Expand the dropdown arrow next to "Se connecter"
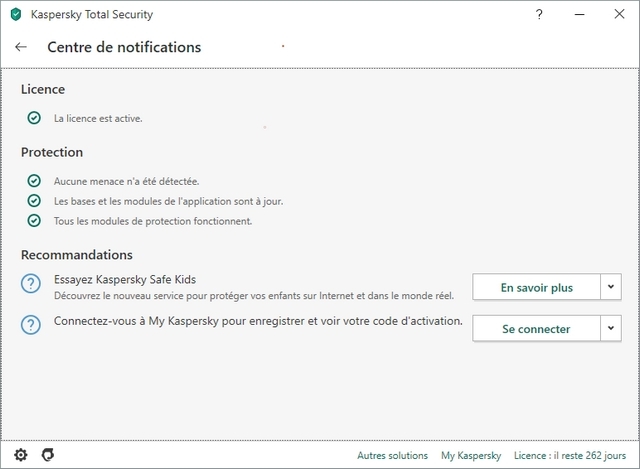This screenshot has height=469, width=640. click(x=611, y=328)
